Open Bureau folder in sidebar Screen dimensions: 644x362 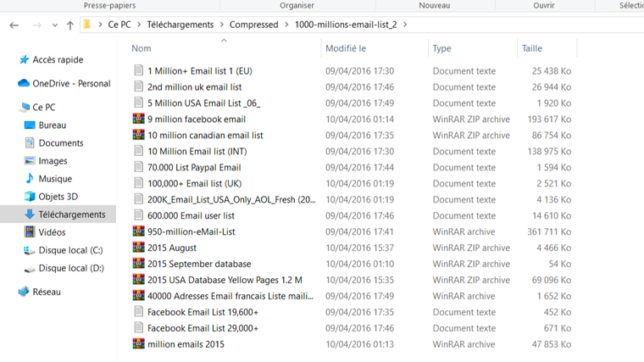(53, 125)
